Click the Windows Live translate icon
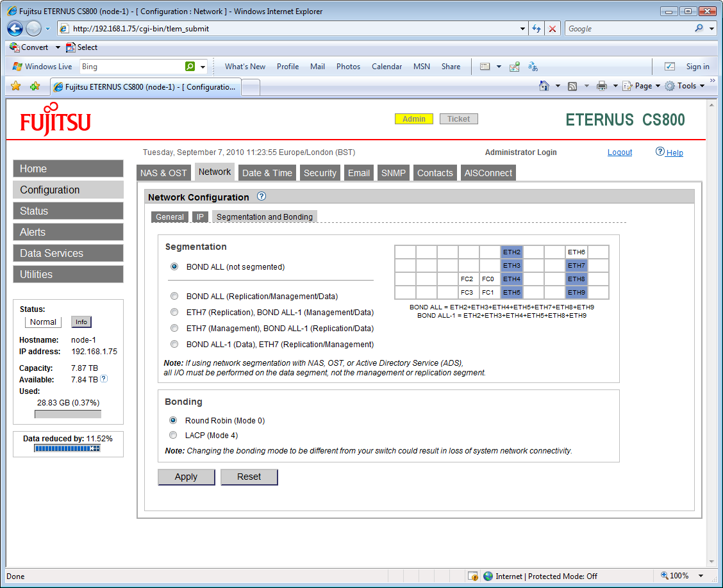Screen dimensions: 723x588 (x=533, y=67)
